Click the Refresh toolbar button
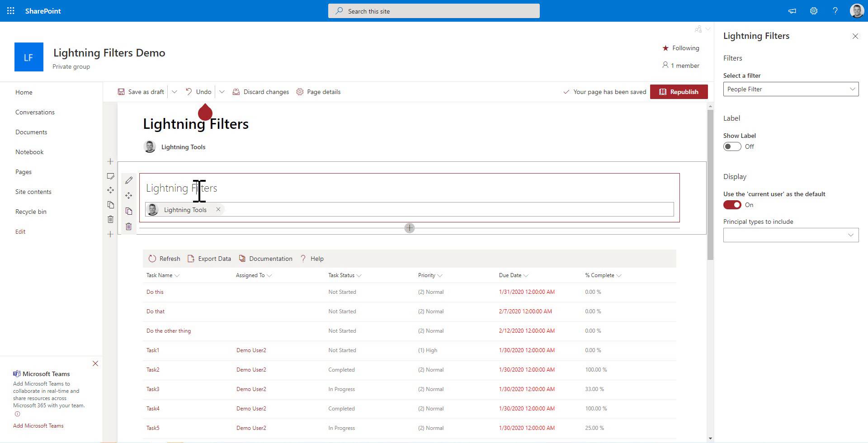 click(x=165, y=259)
